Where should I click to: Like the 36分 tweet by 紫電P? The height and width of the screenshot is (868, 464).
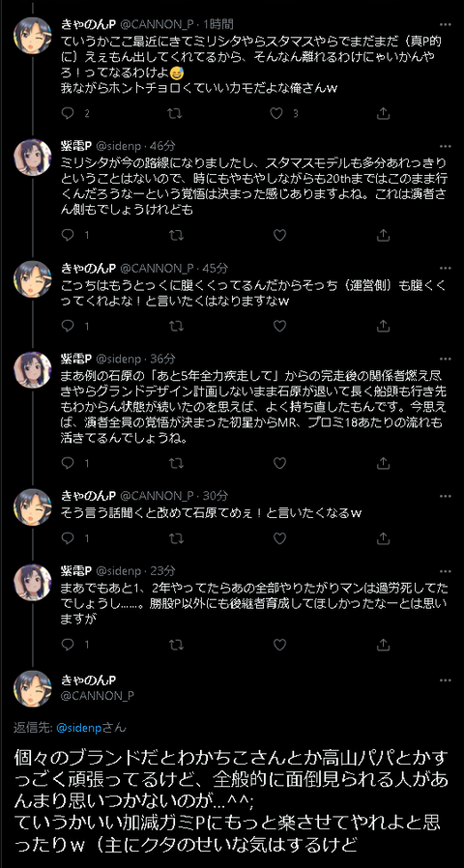click(x=279, y=462)
